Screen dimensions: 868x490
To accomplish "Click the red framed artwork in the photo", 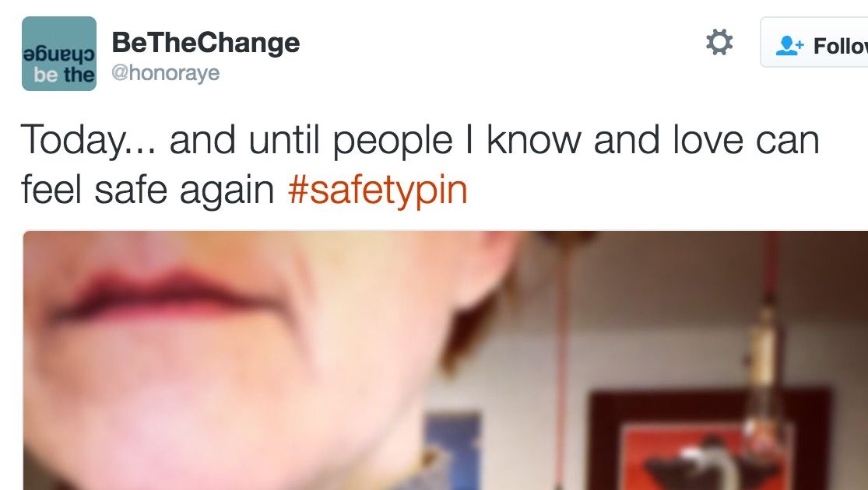I will tap(710, 439).
